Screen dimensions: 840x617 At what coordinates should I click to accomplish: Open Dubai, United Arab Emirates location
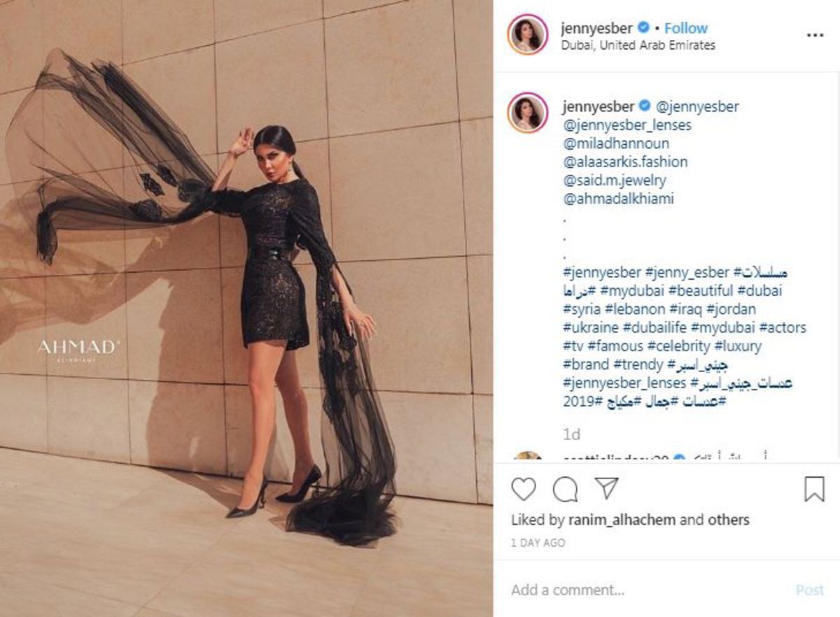pyautogui.click(x=638, y=45)
